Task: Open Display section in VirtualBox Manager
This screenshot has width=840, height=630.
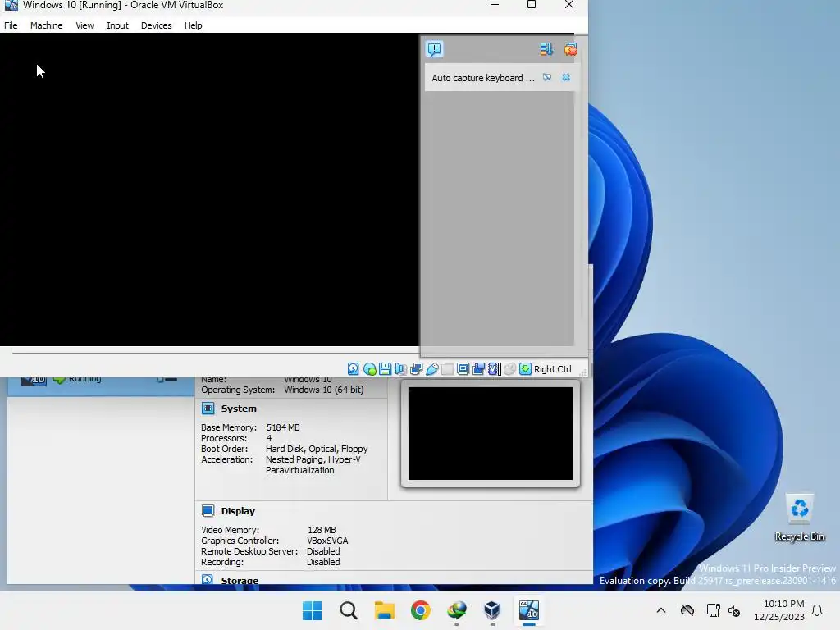Action: coord(238,510)
